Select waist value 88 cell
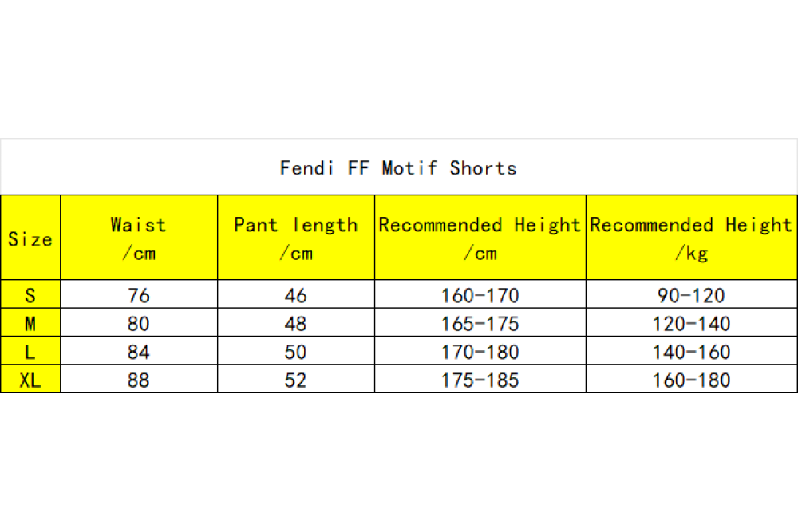Image resolution: width=798 pixels, height=532 pixels. 139,379
